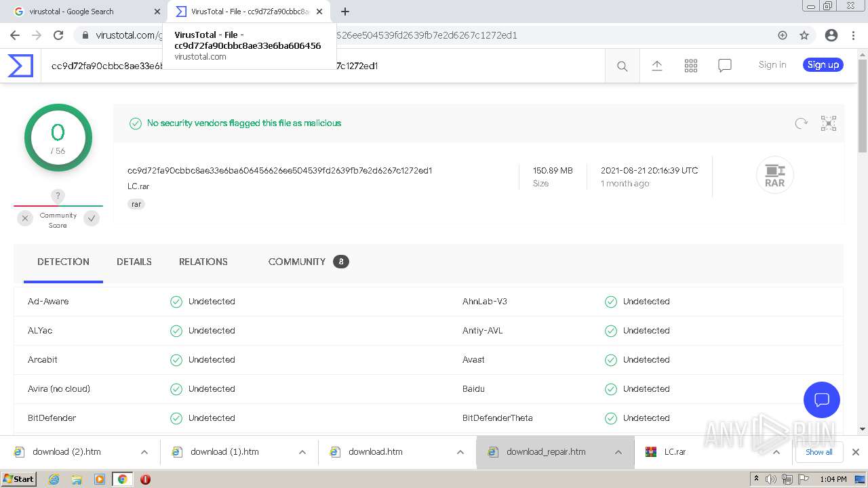
Task: Expand options for download (1).htm
Action: (302, 452)
